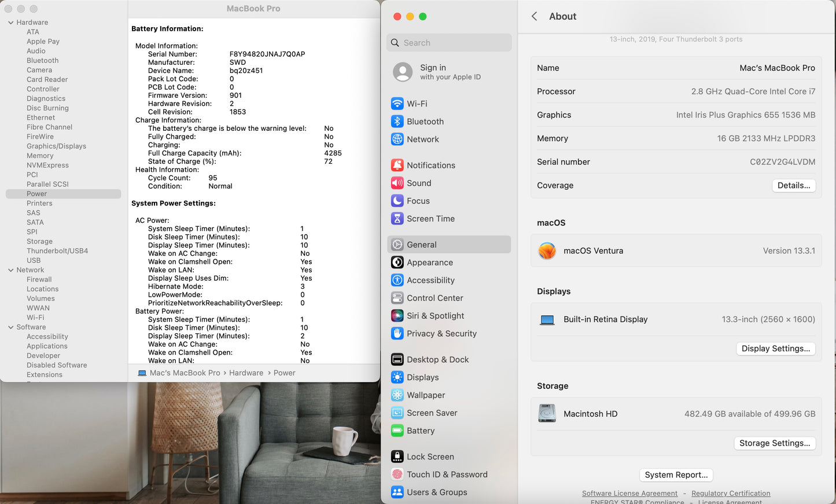Open Wi-Fi settings from the sidebar icon

397,105
